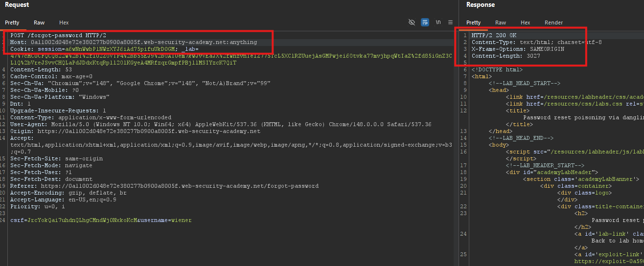Switch to the Response Hex tab
This screenshot has width=644, height=266.
[x=525, y=22]
